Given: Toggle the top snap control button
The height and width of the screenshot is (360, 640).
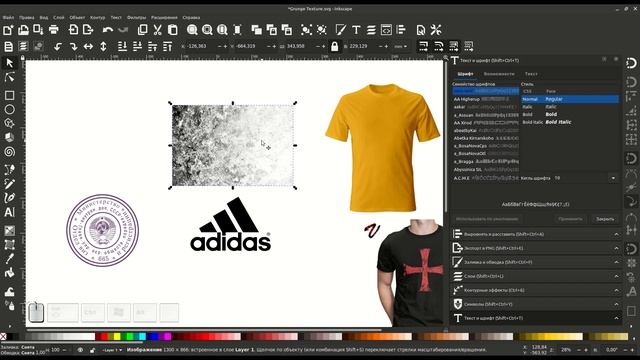Looking at the screenshot, I should click(x=631, y=63).
